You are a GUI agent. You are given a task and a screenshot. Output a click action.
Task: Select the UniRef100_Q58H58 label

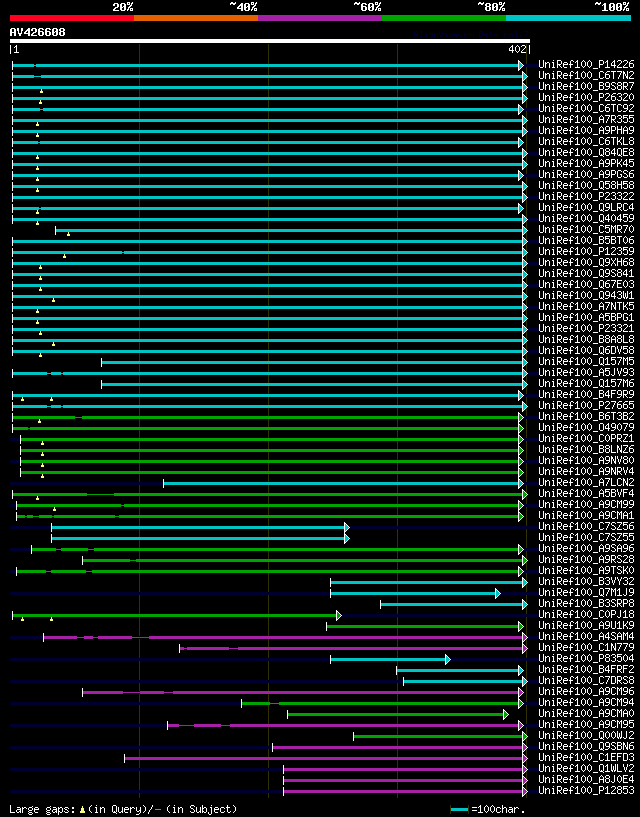coord(586,185)
